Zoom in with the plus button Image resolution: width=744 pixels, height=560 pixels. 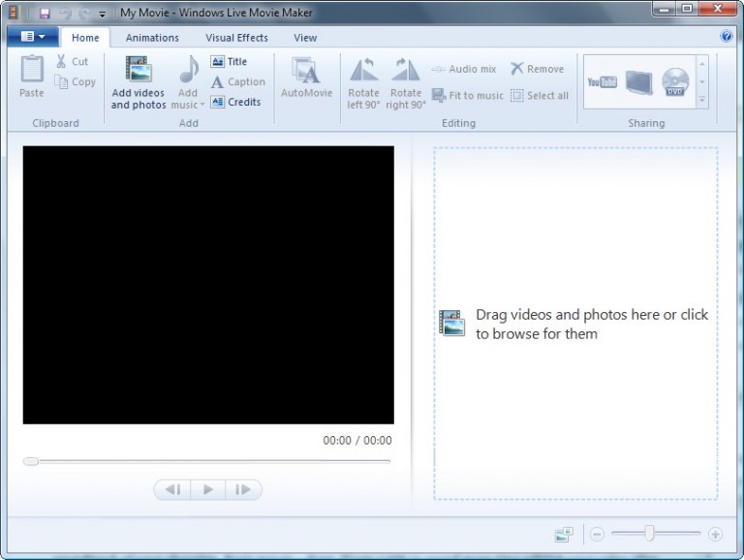(715, 535)
